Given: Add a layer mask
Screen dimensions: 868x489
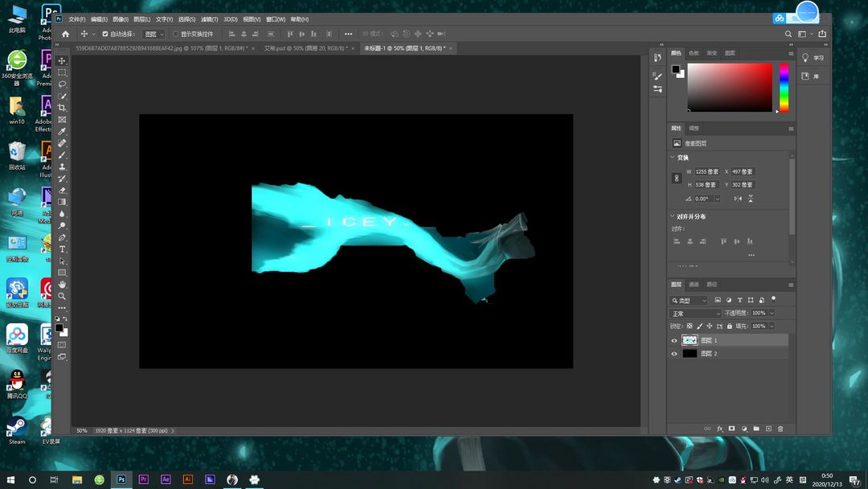Looking at the screenshot, I should click(x=732, y=429).
